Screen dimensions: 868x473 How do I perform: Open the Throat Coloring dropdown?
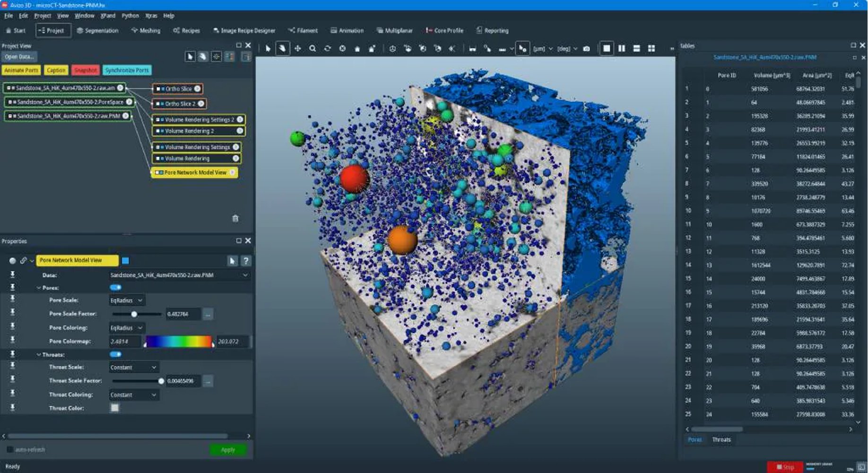133,394
